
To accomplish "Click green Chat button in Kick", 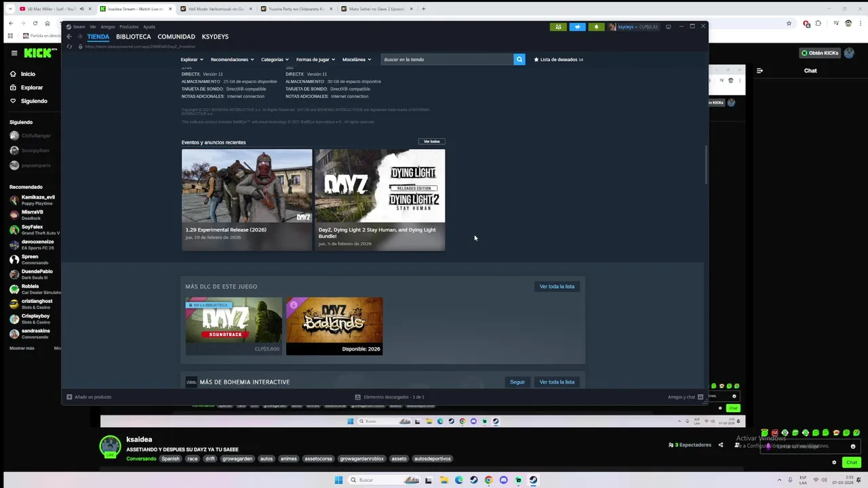I will click(x=851, y=462).
